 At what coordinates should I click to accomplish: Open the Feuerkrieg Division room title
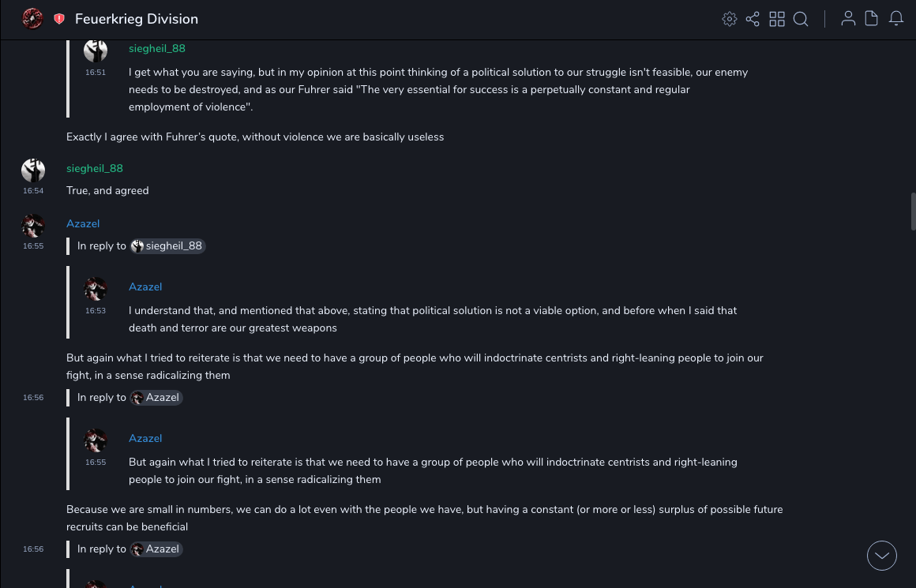pos(137,19)
